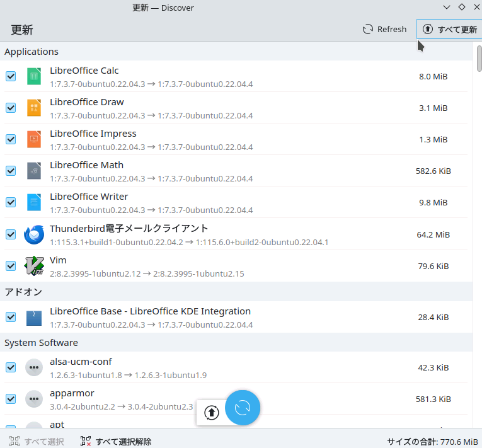Image resolution: width=482 pixels, height=448 pixels.
Task: Uncheck alsa-ucm-conf update
Action: pos(11,367)
